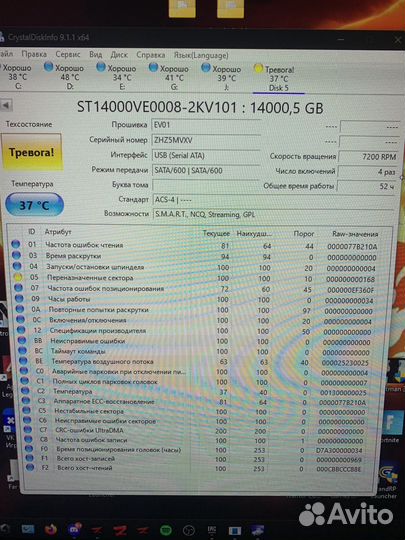Click status icon for CRC-ошибки UltraDMA
This screenshot has width=405, height=540.
coord(28,430)
